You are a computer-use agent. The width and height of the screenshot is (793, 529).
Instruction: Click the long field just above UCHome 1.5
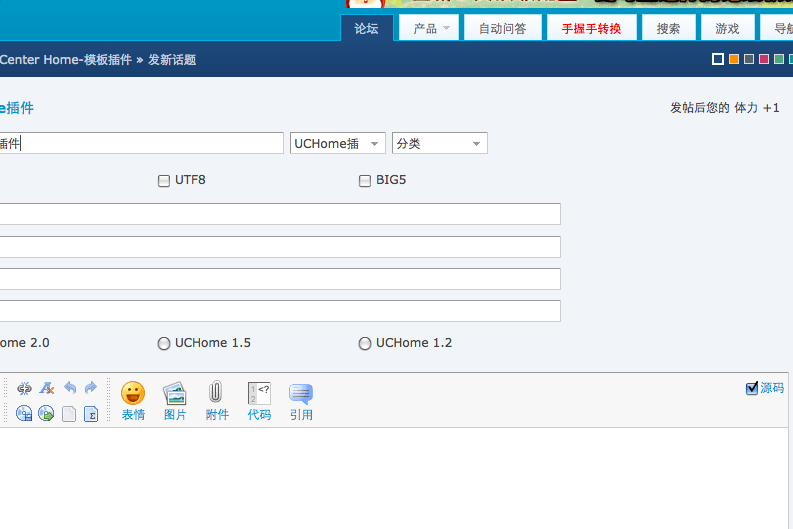280,311
